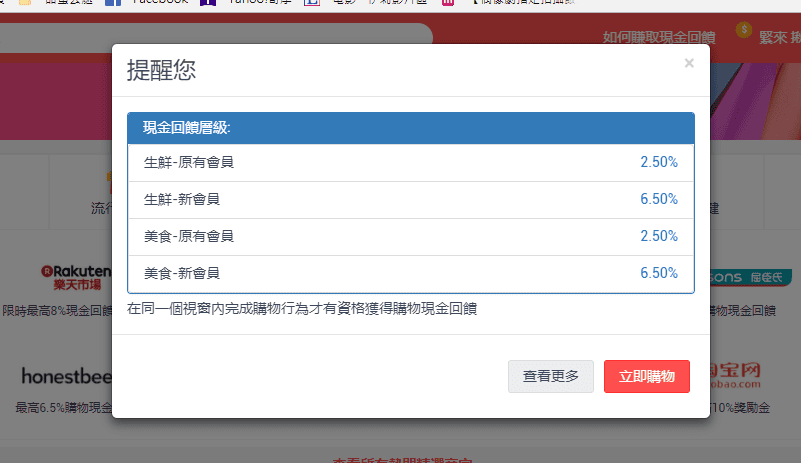This screenshot has width=801, height=463.
Task: Select the 生鮮-新會員 cashback row
Action: [410, 199]
